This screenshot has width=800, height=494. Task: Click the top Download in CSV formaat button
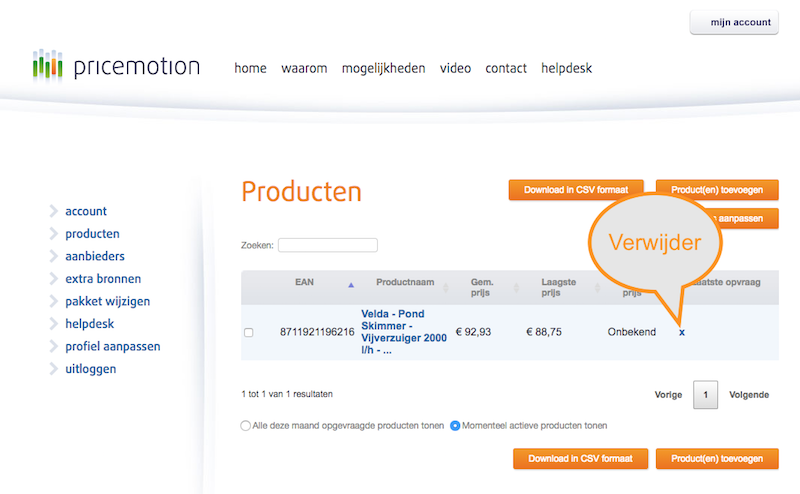576,190
